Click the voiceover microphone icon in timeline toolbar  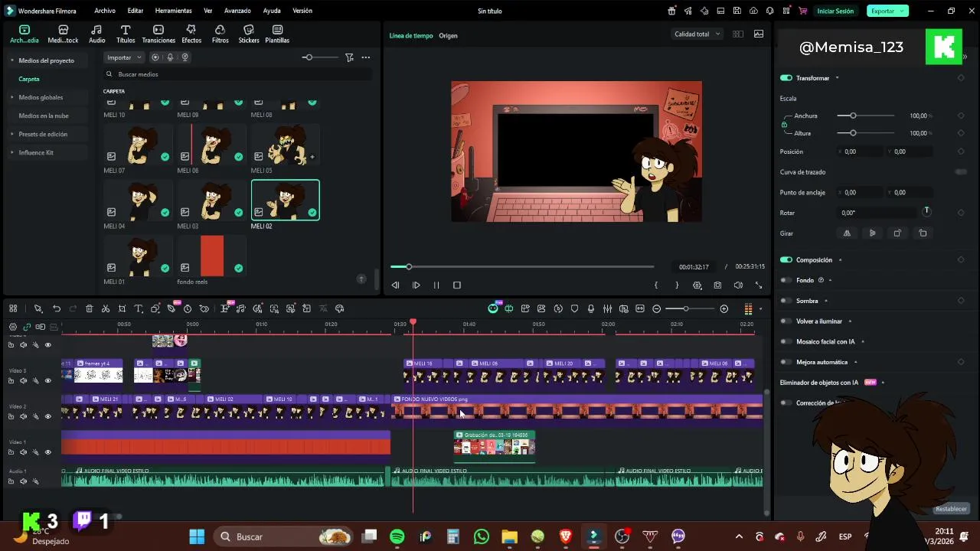590,308
